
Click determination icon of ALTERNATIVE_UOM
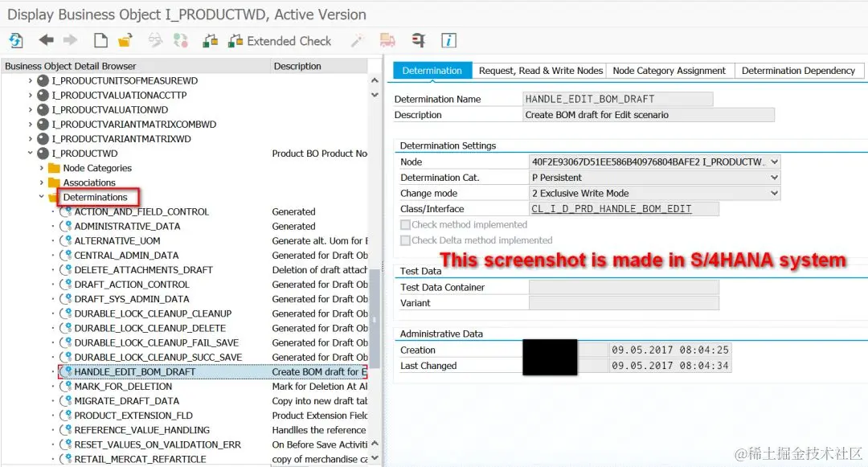pos(66,240)
